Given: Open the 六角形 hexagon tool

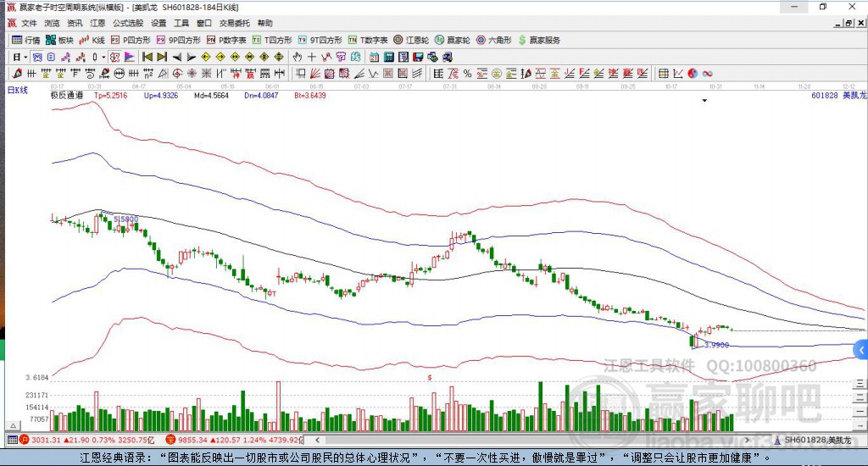Looking at the screenshot, I should pyautogui.click(x=494, y=40).
